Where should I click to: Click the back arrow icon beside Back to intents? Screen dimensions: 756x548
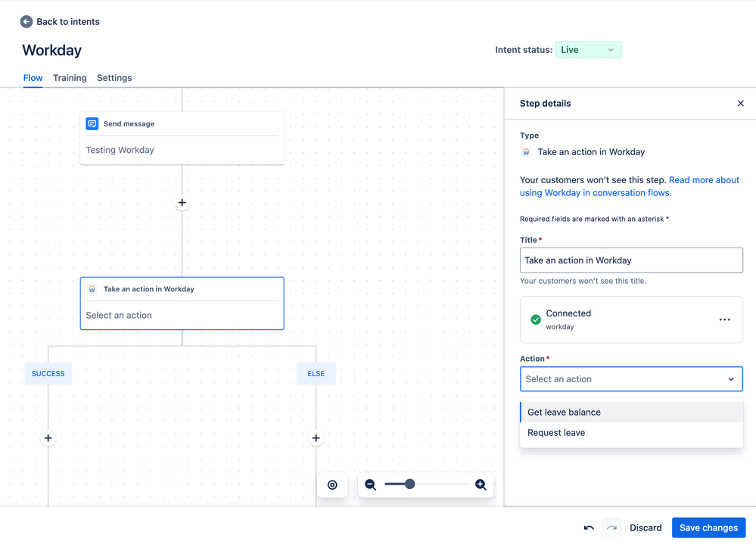[x=26, y=22]
